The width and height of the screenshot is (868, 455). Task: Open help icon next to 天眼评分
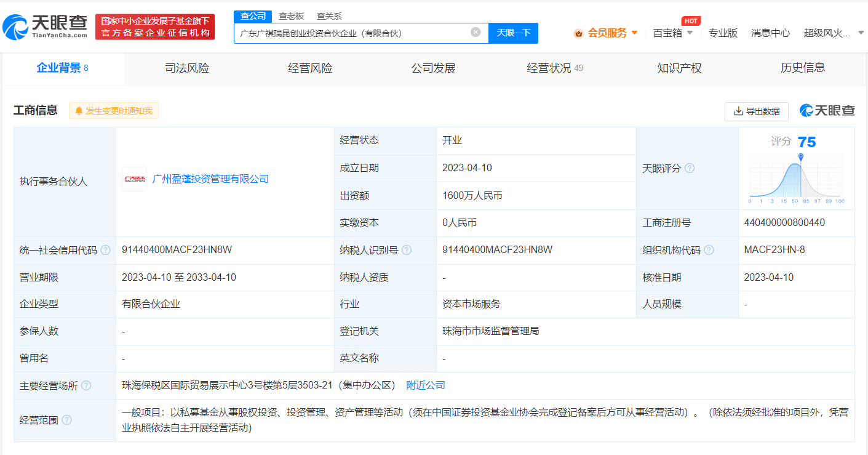(x=690, y=168)
